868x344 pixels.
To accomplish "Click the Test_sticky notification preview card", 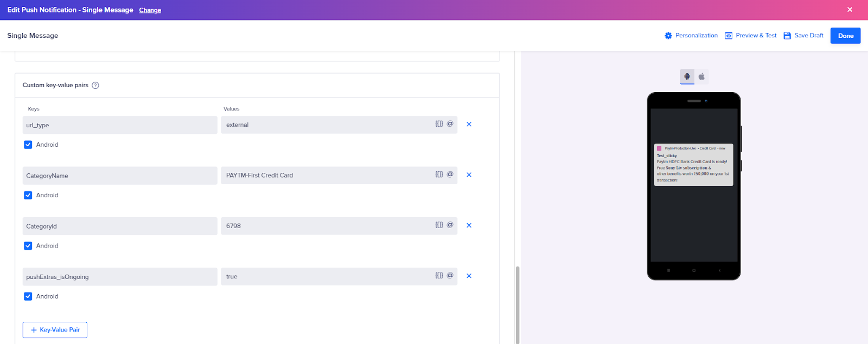I will 694,165.
